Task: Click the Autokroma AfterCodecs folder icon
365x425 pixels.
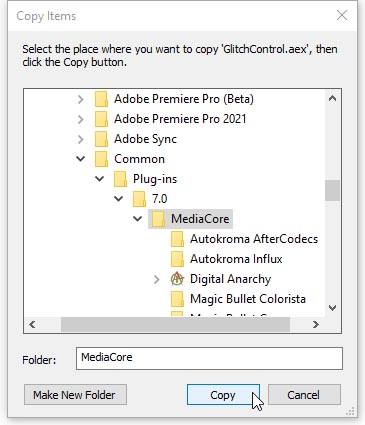Action: [177, 239]
